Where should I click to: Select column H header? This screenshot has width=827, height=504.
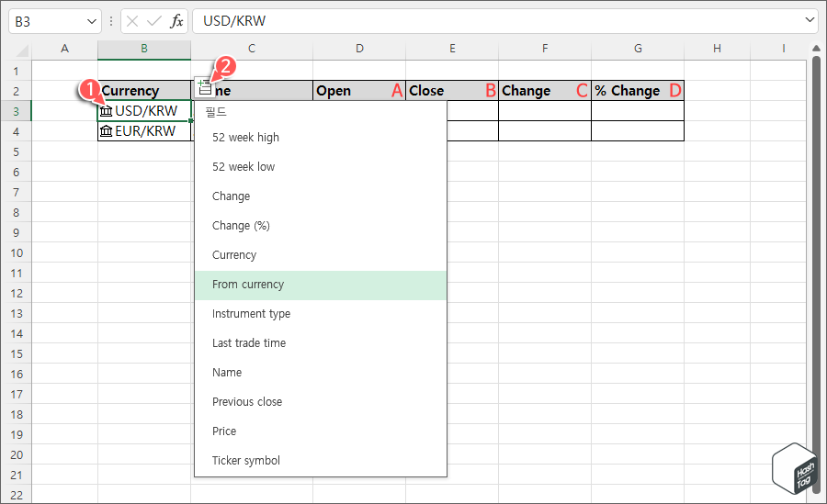[717, 49]
